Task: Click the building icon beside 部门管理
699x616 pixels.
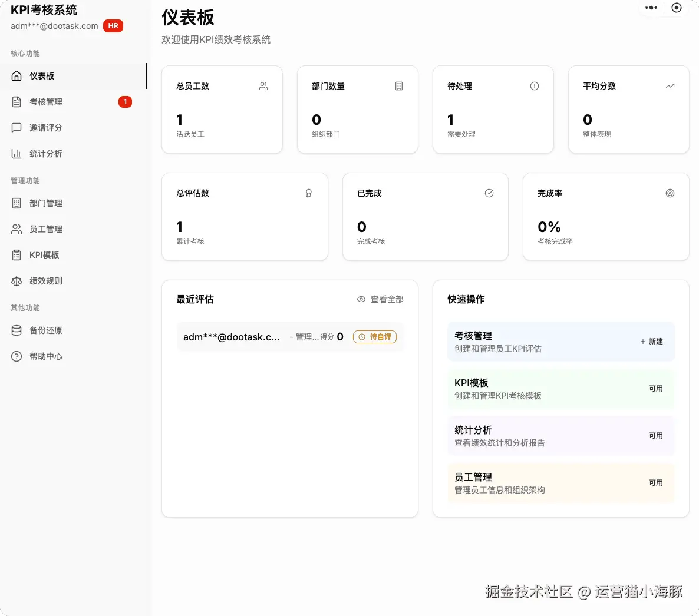Action: click(x=17, y=203)
